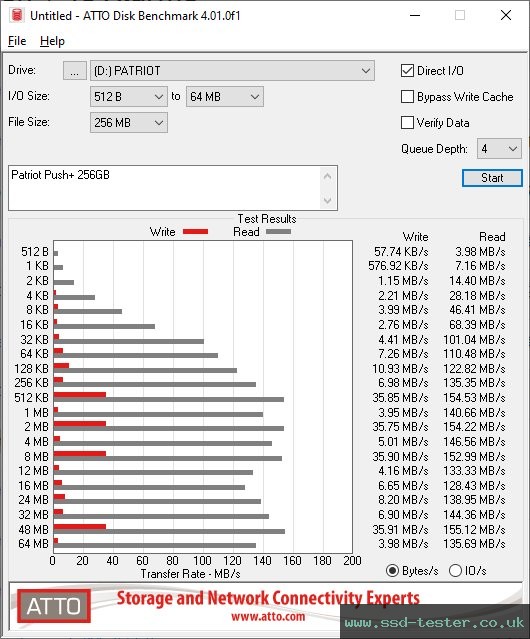Click the 16 KB read value 68.39 MB/s
Viewport: 530px width, 639px height.
pos(477,325)
